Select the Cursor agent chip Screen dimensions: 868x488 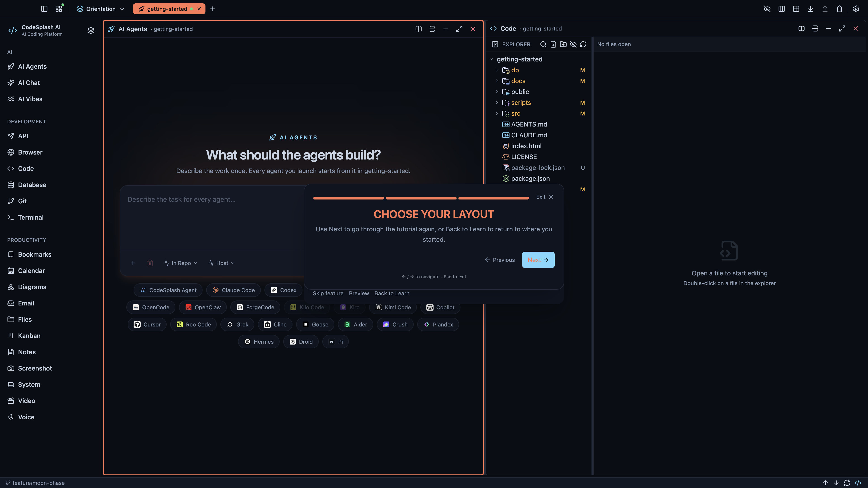(147, 325)
